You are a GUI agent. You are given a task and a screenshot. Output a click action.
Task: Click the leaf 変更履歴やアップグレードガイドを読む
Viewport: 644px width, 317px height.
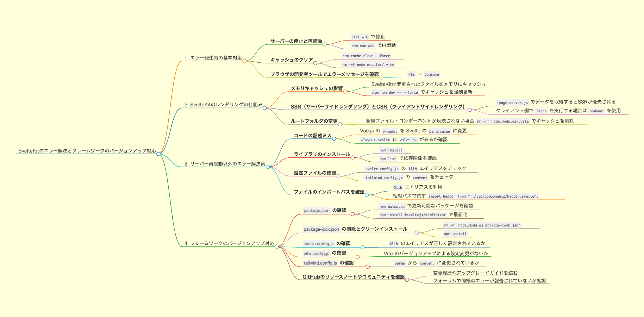[475, 273]
